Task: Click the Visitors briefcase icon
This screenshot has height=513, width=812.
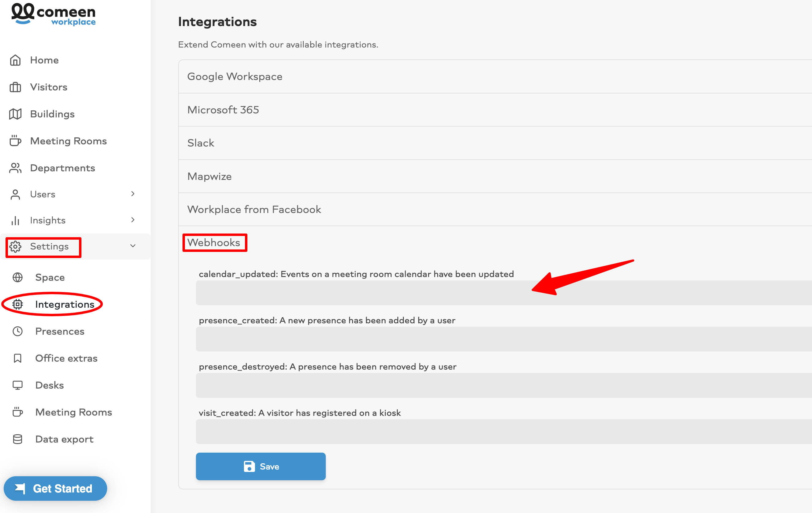Action: (15, 87)
